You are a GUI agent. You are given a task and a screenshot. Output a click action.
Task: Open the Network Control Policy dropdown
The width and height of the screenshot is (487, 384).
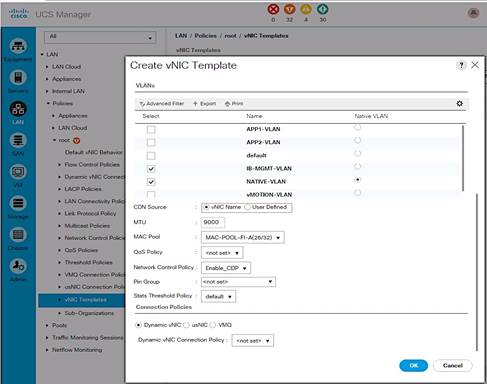(x=226, y=268)
